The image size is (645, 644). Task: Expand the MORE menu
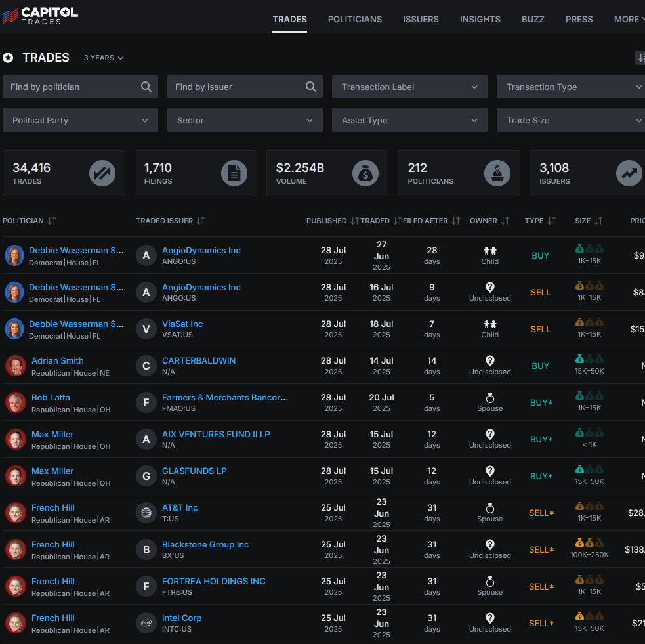(629, 19)
